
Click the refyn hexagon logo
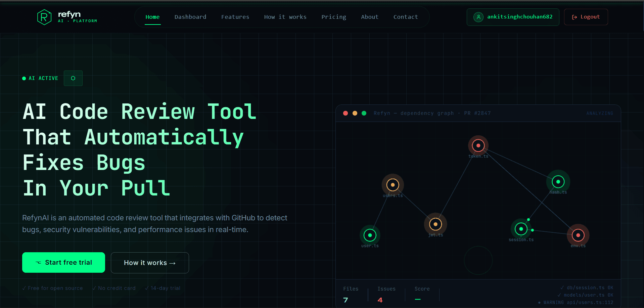point(44,17)
